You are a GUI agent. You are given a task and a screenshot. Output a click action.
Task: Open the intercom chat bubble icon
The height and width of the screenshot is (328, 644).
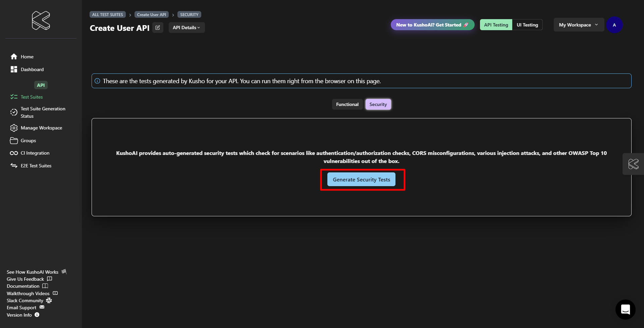tap(625, 309)
